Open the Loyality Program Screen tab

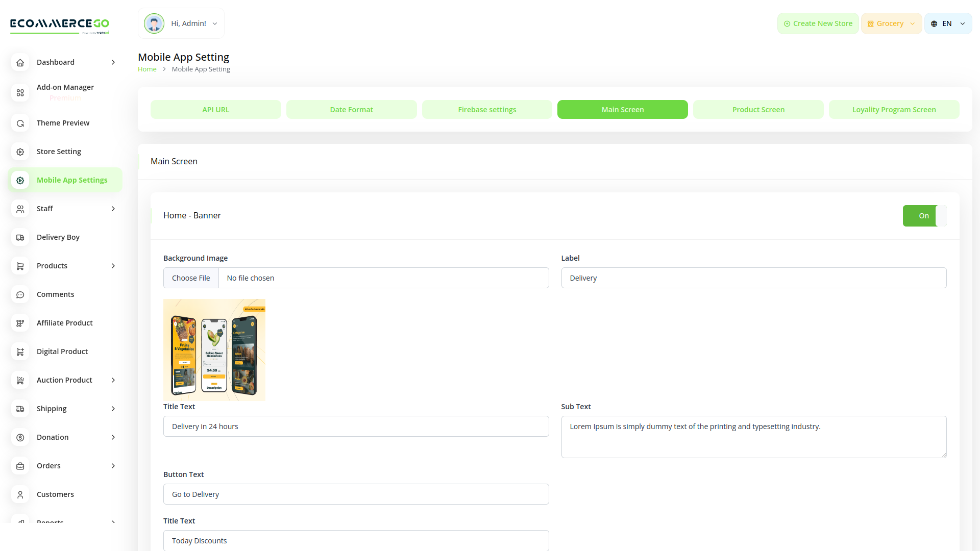(894, 109)
